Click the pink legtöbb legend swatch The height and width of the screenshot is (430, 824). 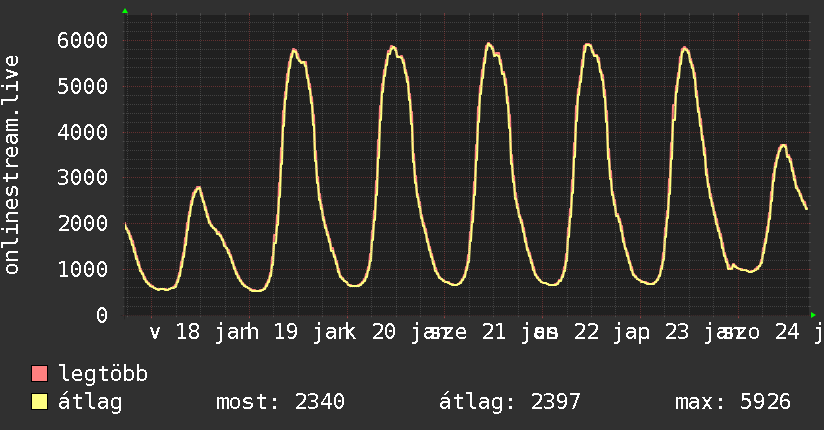pos(39,373)
